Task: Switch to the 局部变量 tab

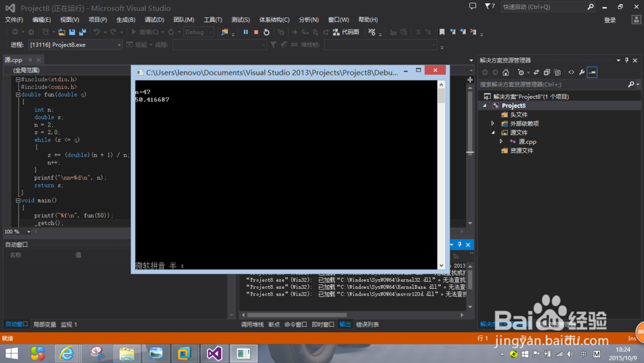Action: tap(44, 324)
